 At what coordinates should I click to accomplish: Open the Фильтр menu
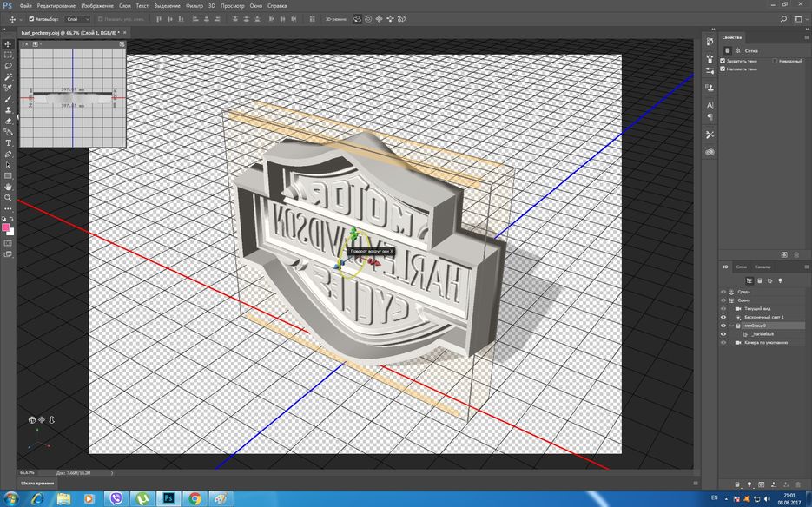pos(195,6)
